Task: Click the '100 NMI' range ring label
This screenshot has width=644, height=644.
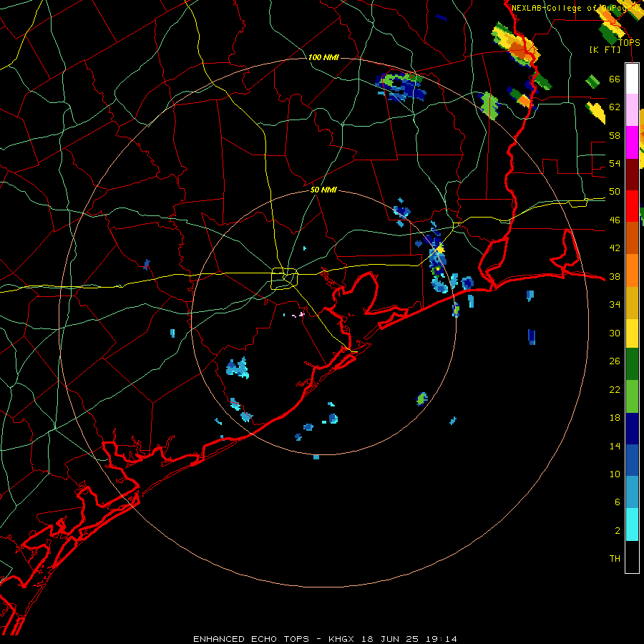Action: pyautogui.click(x=323, y=57)
